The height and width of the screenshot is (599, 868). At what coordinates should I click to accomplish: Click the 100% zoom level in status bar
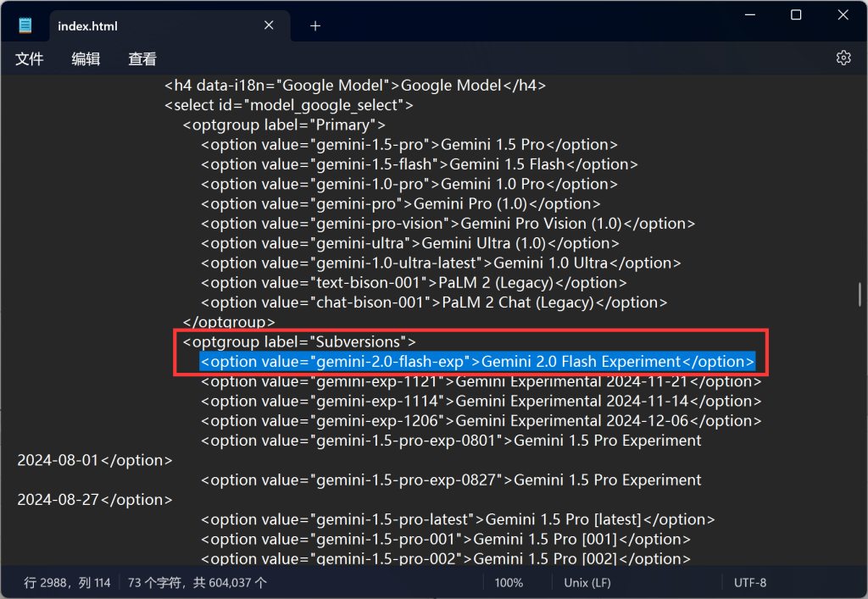coord(509,582)
